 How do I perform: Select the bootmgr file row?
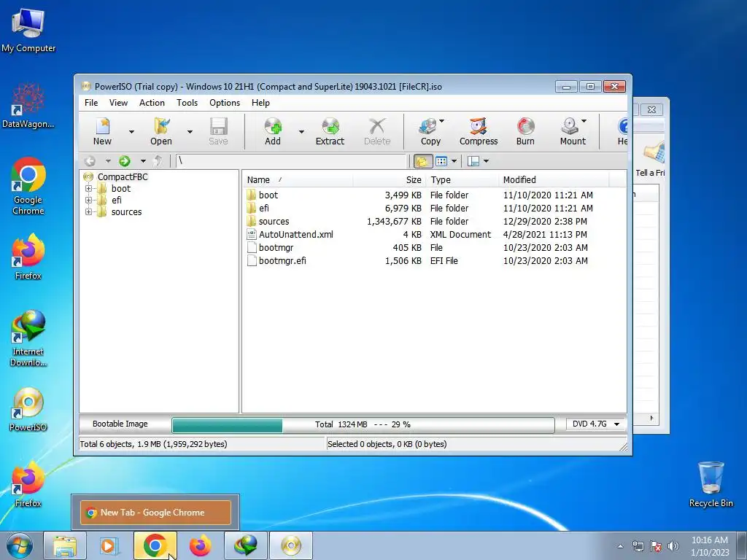pyautogui.click(x=276, y=248)
